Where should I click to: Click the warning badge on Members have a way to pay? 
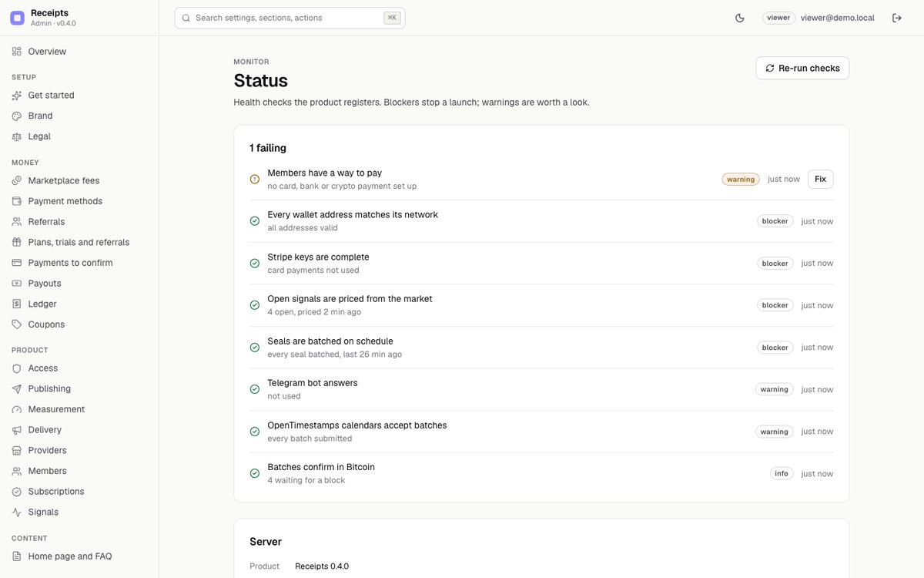click(741, 179)
